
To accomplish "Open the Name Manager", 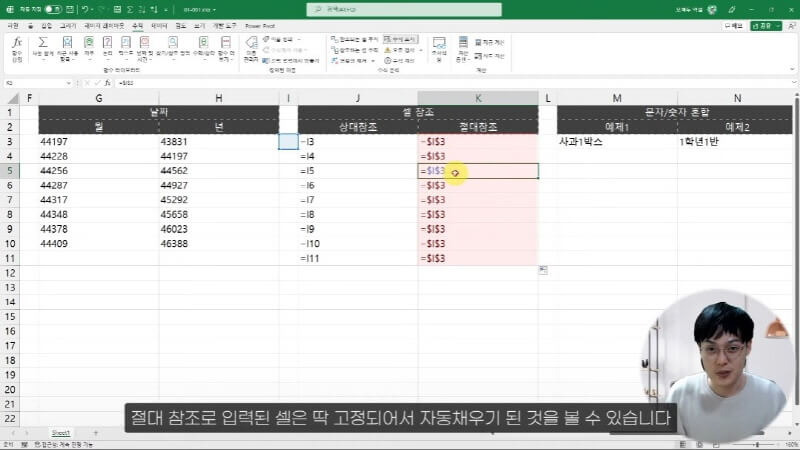I will [251, 48].
